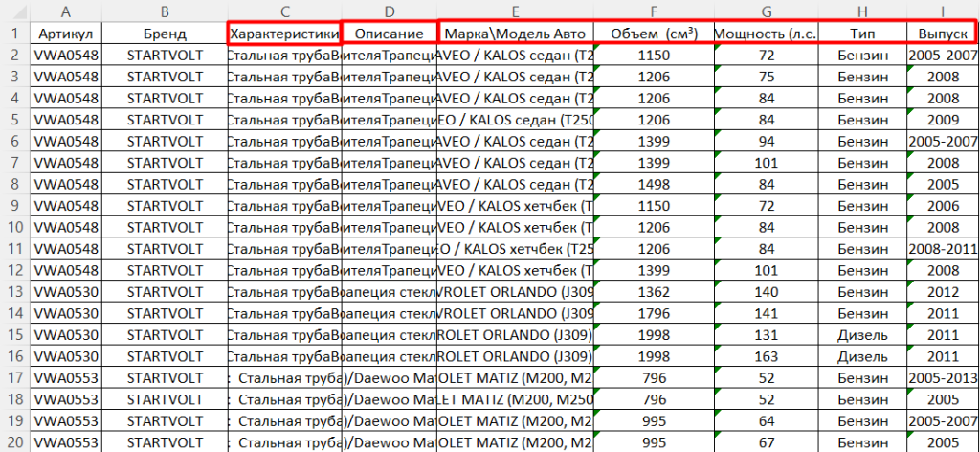This screenshot has height=452, width=980.
Task: Click the 2008-2011 year range cell
Action: click(943, 248)
